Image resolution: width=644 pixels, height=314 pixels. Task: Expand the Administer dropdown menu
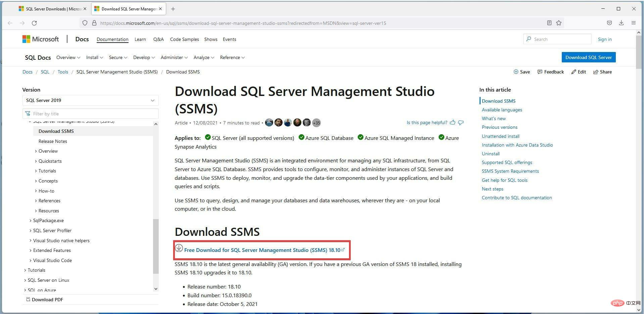(174, 57)
